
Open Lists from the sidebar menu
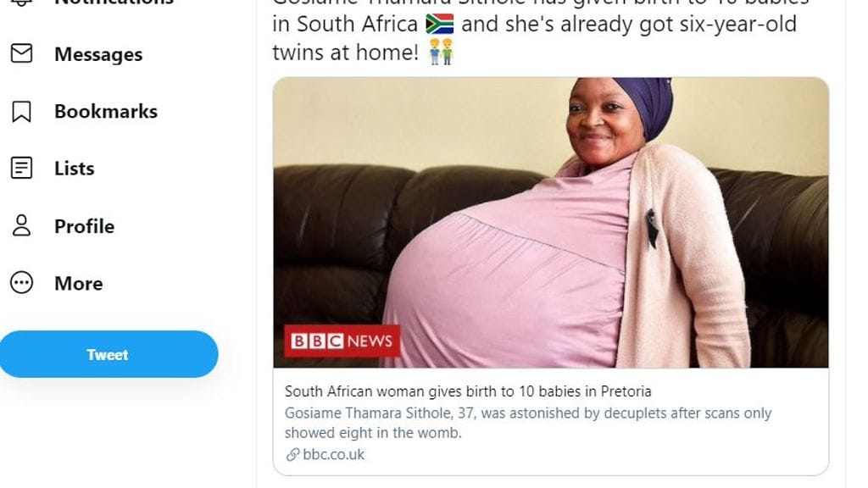[x=75, y=169]
